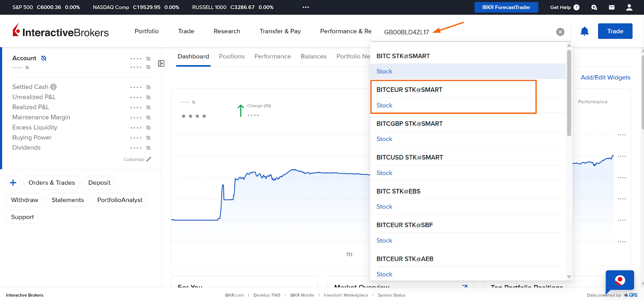This screenshot has height=301, width=644.
Task: Open Market Overview expand arrow icon
Action: pyautogui.click(x=464, y=287)
